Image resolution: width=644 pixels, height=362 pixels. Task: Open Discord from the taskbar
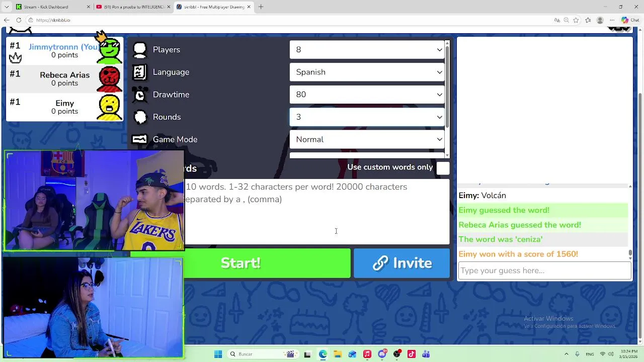(x=382, y=354)
